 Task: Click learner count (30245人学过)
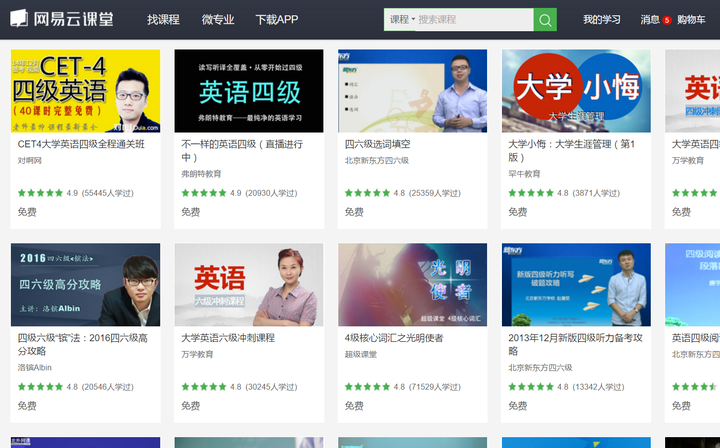[271, 387]
